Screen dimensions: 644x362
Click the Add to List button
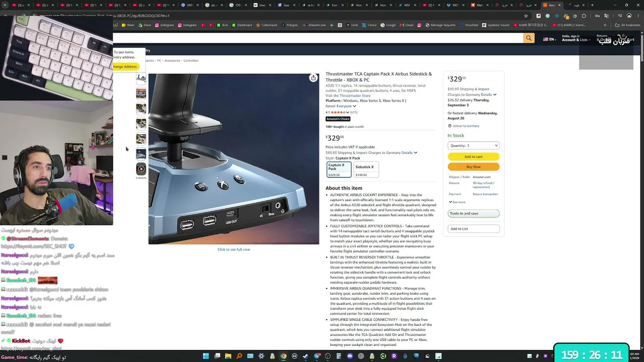pos(473,229)
